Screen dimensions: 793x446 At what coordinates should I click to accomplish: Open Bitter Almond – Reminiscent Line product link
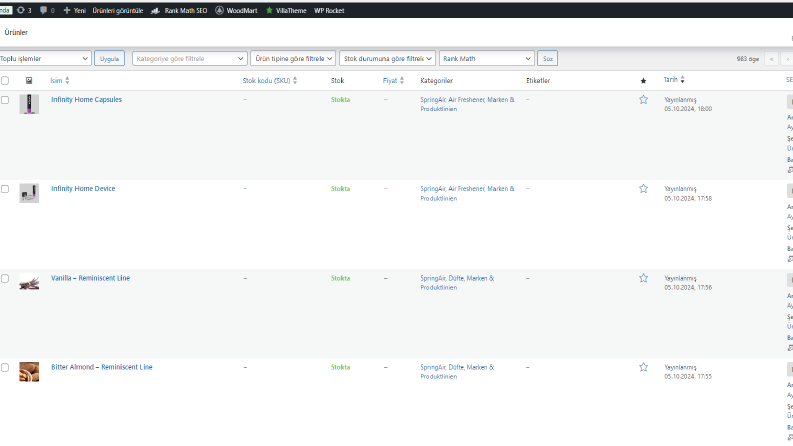[102, 367]
